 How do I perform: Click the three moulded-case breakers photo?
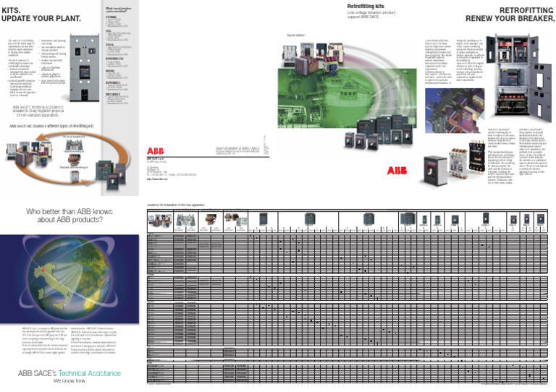pyautogui.click(x=455, y=163)
